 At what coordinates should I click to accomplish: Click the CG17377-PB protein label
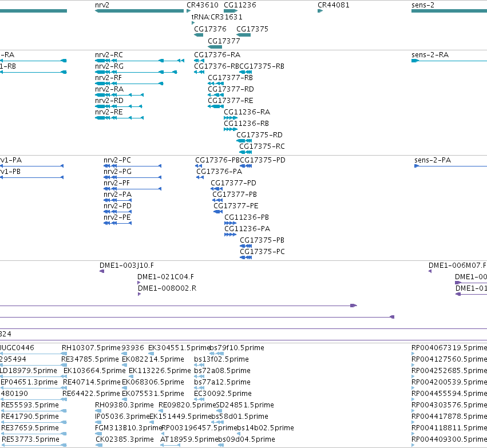point(235,195)
